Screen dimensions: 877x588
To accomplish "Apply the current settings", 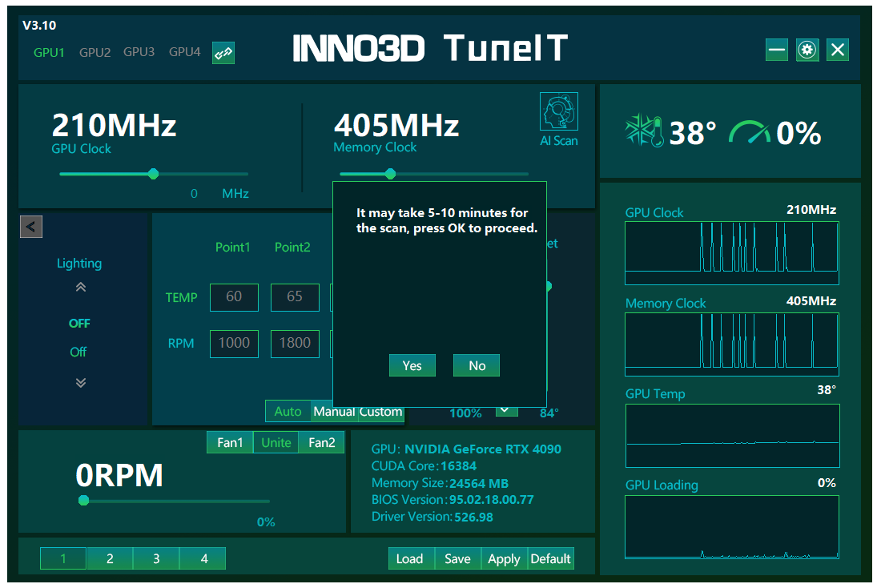I will coord(504,558).
